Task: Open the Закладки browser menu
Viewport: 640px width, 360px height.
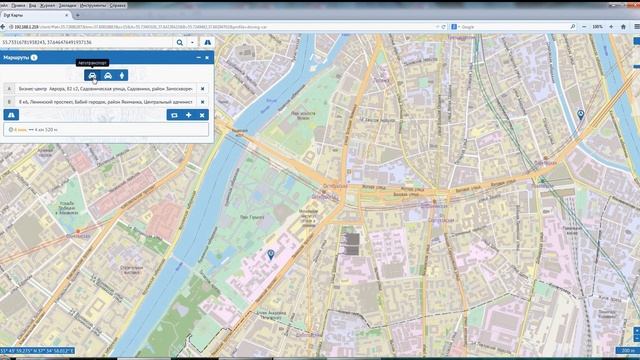Action: [67, 6]
